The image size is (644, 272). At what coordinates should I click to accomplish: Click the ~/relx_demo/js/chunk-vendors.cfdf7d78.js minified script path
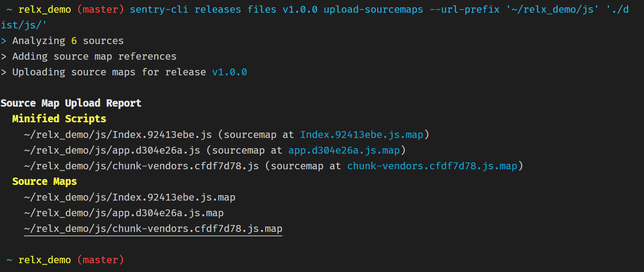pos(141,166)
